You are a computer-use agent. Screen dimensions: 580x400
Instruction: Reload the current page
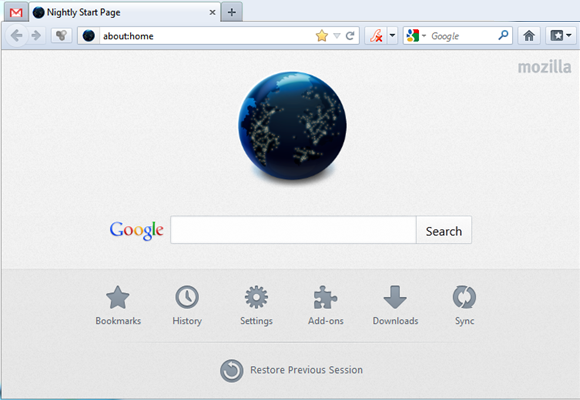pyautogui.click(x=350, y=36)
